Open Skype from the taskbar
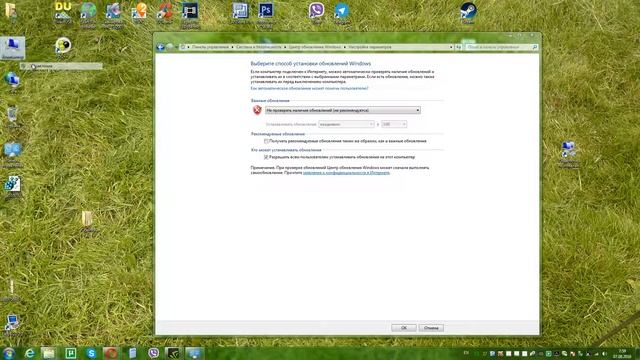 pos(91,353)
